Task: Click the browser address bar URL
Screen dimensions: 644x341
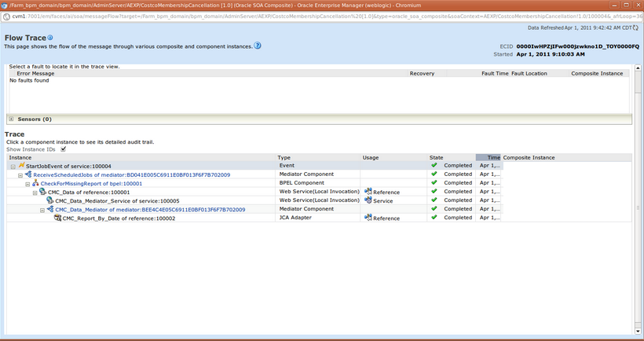Action: (327, 16)
